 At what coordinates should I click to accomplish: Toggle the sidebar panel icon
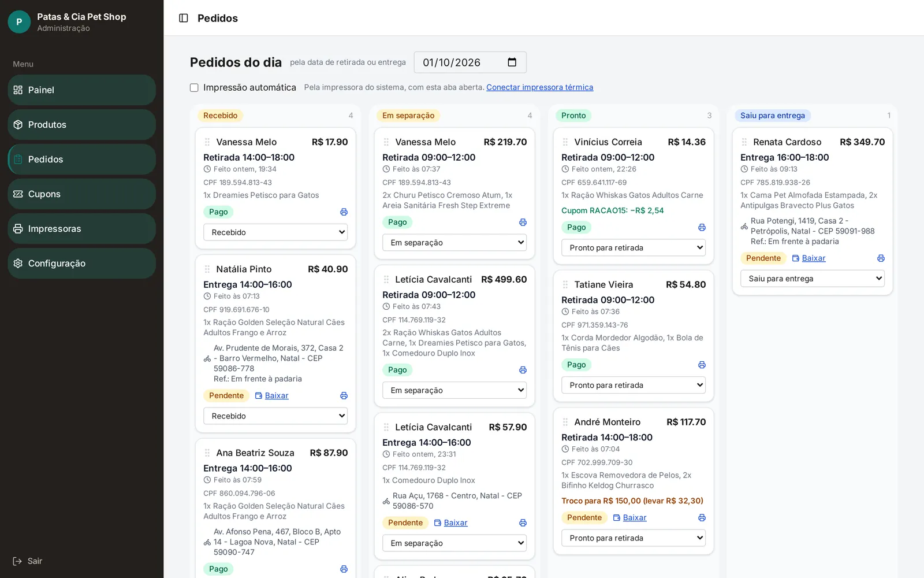184,18
